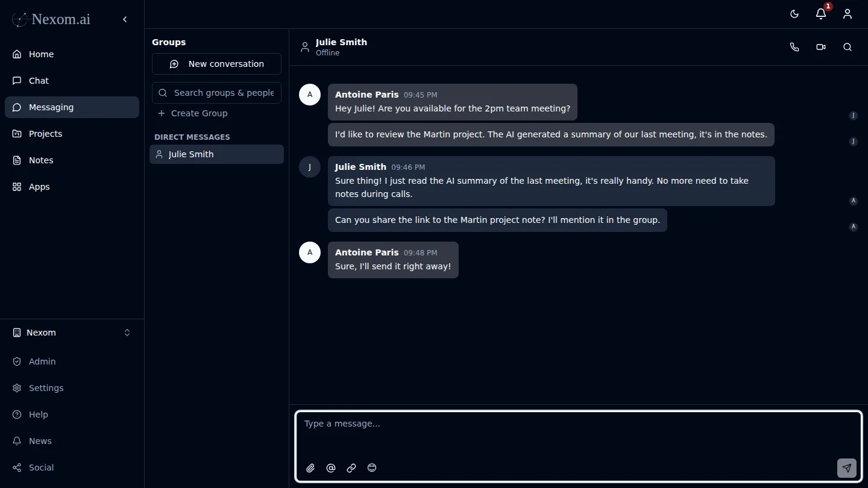The height and width of the screenshot is (488, 868).
Task: Open your profile via the user icon
Action: [x=848, y=14]
